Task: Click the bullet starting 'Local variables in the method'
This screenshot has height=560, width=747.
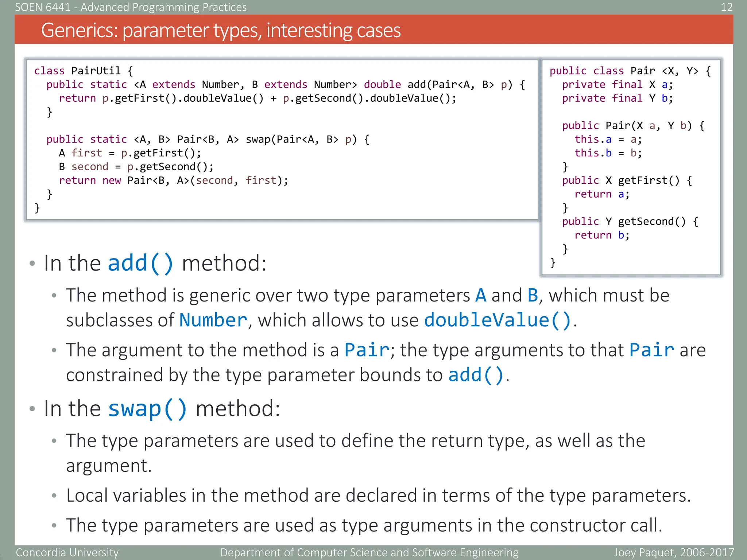Action: tap(378, 495)
